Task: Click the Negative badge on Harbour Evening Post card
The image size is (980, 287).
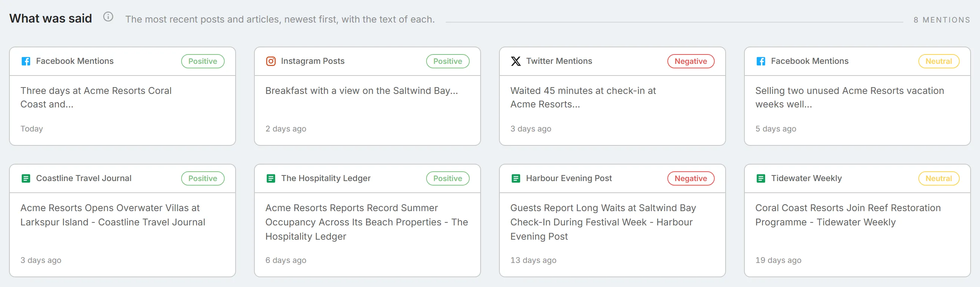Action: tap(691, 178)
